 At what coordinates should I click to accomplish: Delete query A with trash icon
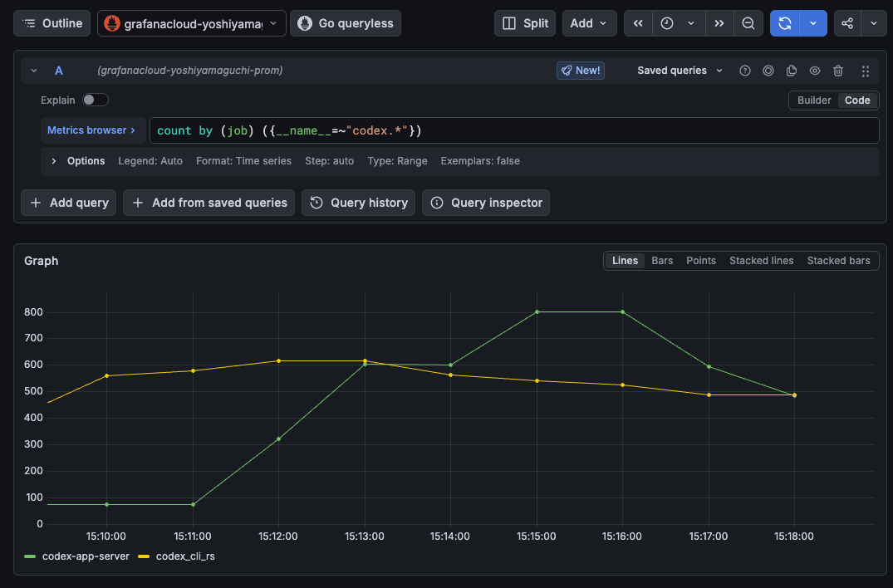click(x=837, y=71)
